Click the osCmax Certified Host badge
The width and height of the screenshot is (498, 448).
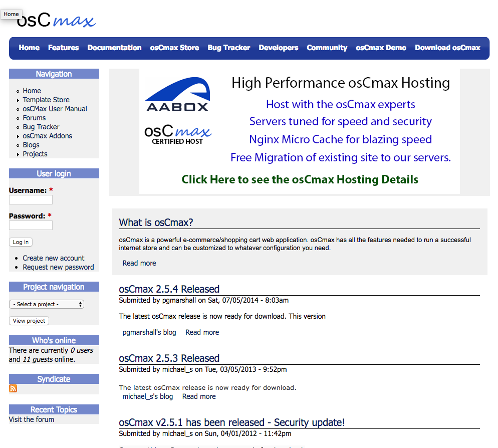(178, 135)
